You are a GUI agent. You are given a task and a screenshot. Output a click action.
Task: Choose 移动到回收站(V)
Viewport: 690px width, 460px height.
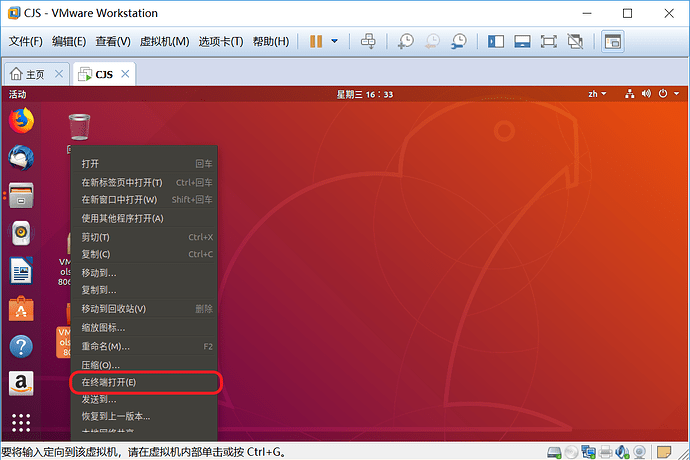pyautogui.click(x=144, y=309)
